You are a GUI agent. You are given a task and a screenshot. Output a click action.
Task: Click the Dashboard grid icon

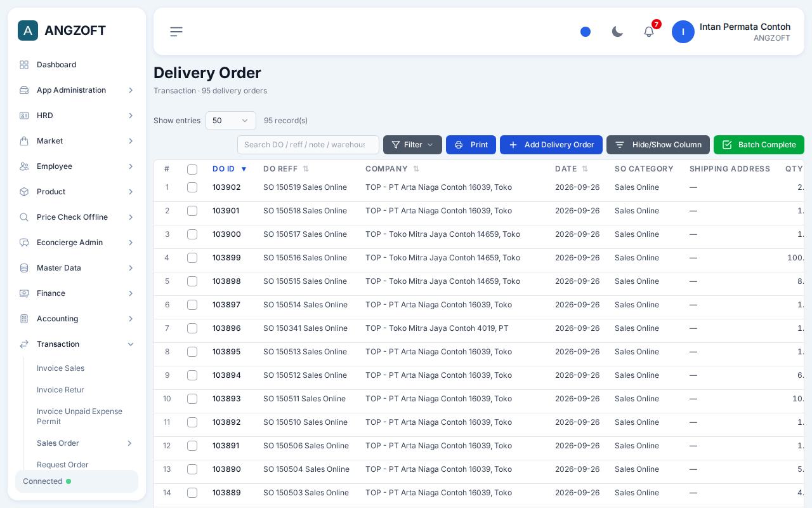(24, 65)
